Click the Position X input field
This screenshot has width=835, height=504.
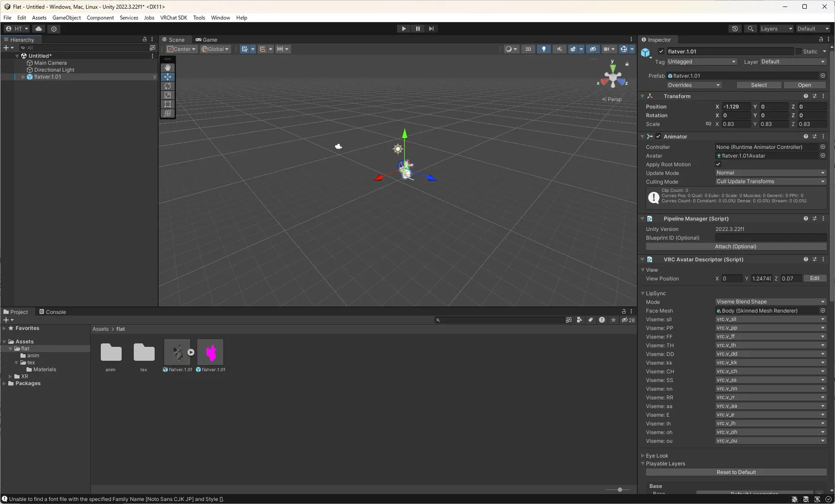[x=736, y=107]
